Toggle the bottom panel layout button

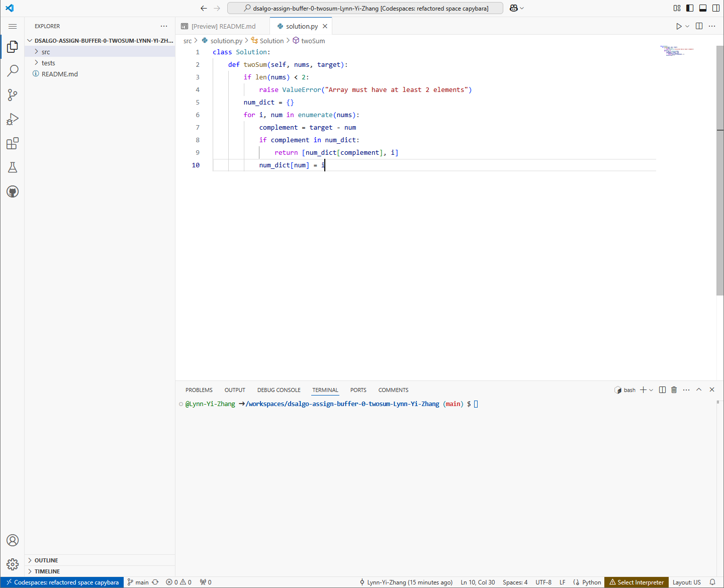[x=703, y=8]
